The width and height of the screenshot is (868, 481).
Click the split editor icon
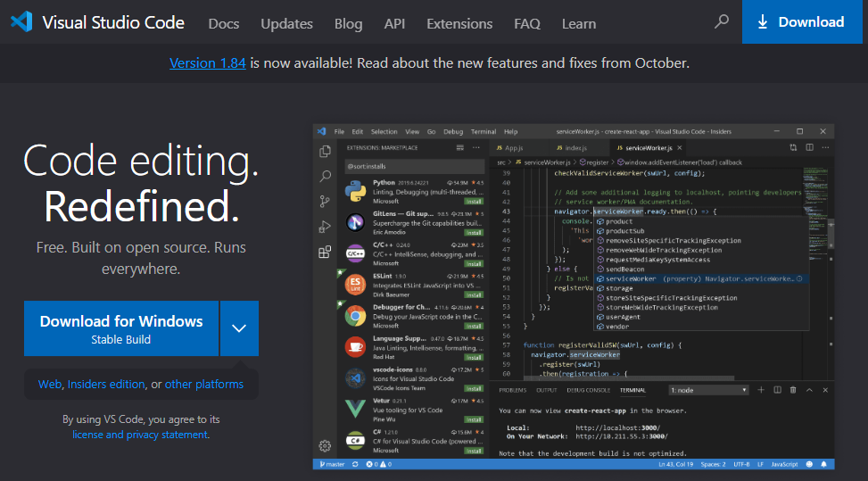(809, 148)
